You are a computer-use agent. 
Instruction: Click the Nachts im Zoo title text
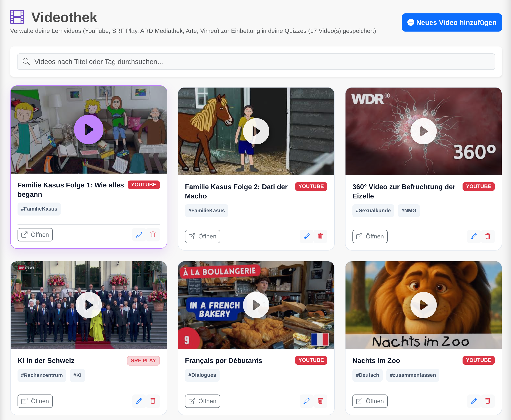376,361
